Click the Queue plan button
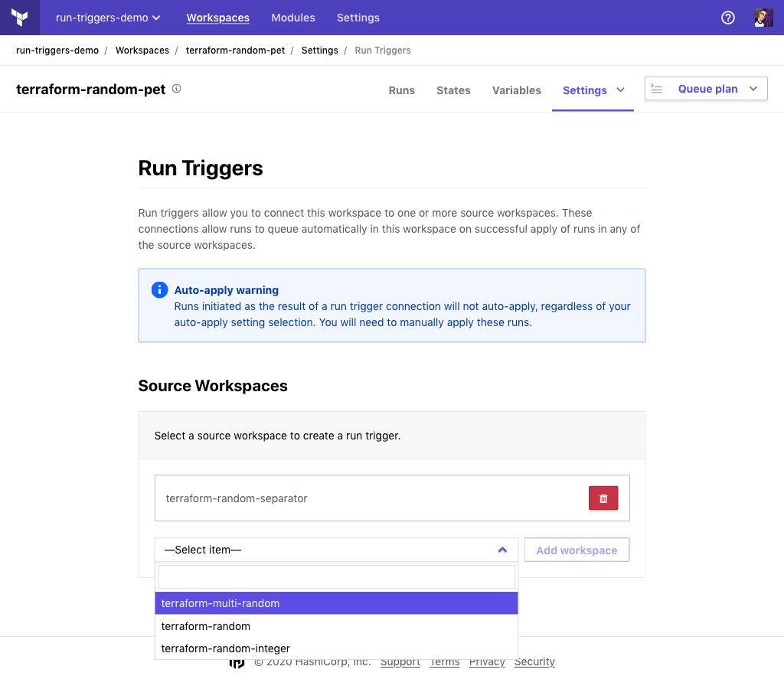 (706, 89)
